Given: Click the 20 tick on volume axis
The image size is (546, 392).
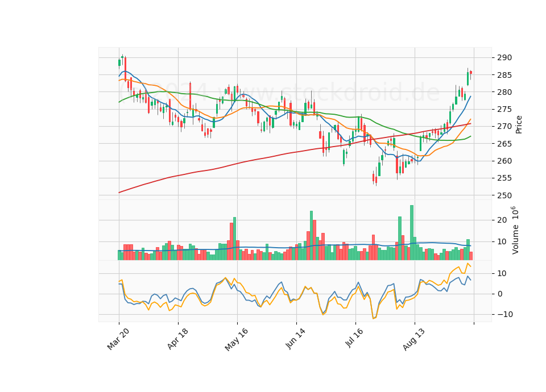Looking at the screenshot, I should (502, 220).
